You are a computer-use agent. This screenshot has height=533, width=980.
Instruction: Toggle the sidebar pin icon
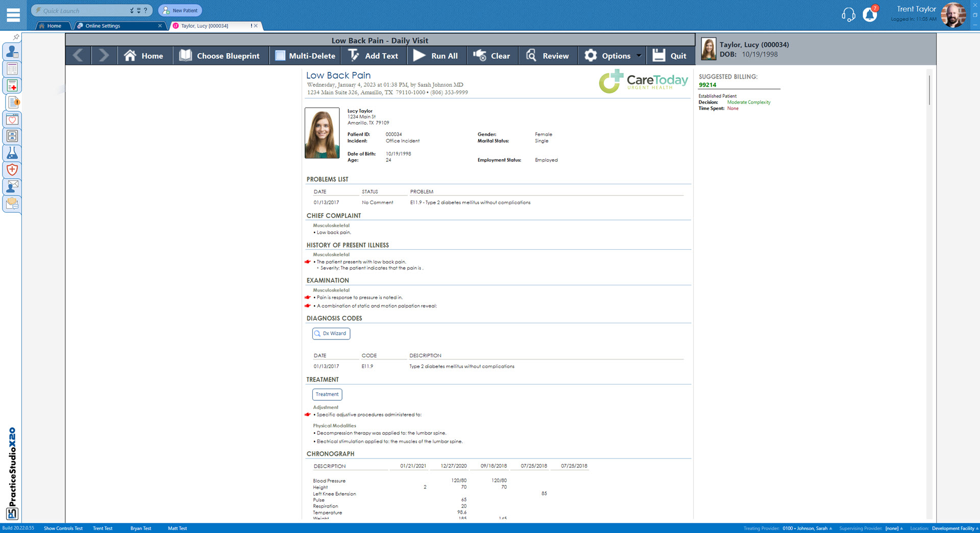click(16, 37)
